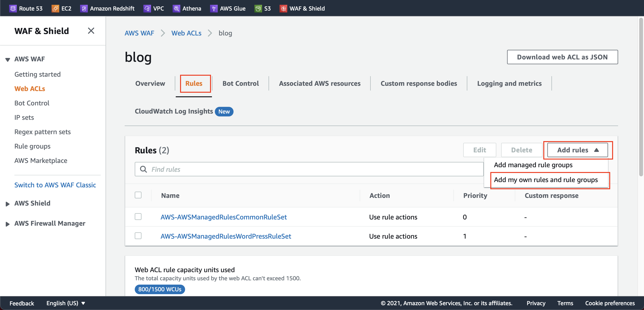Click the page vertical scrollbar

coord(641,98)
